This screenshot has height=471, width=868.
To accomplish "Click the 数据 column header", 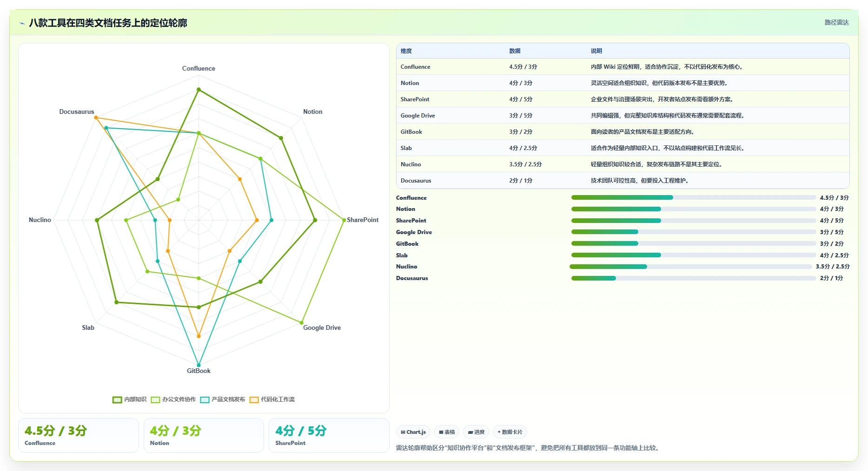I will click(x=515, y=51).
